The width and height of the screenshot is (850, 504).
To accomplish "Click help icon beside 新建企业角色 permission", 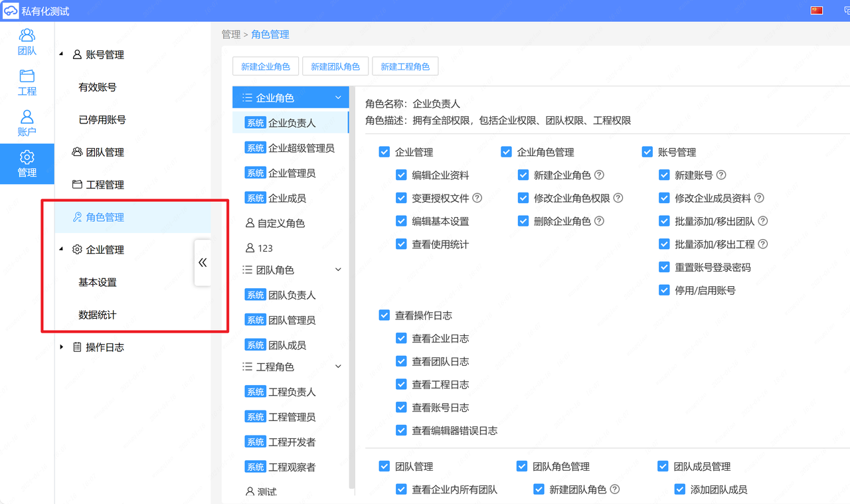I will 599,175.
